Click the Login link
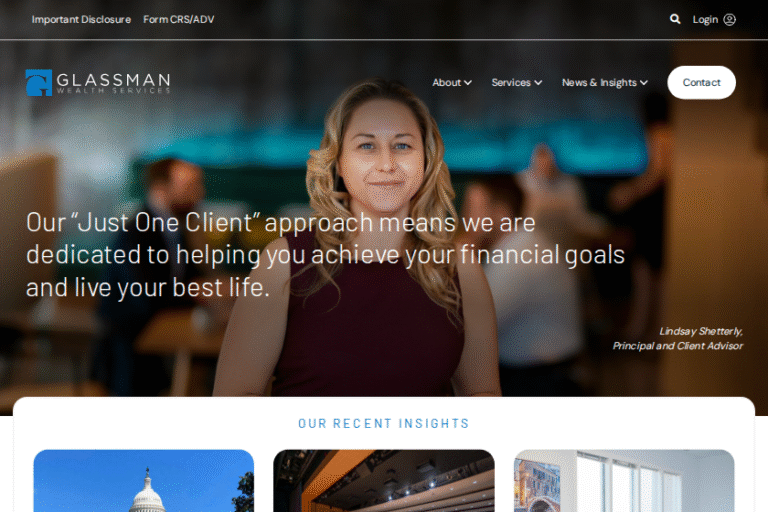The image size is (768, 512). [705, 20]
